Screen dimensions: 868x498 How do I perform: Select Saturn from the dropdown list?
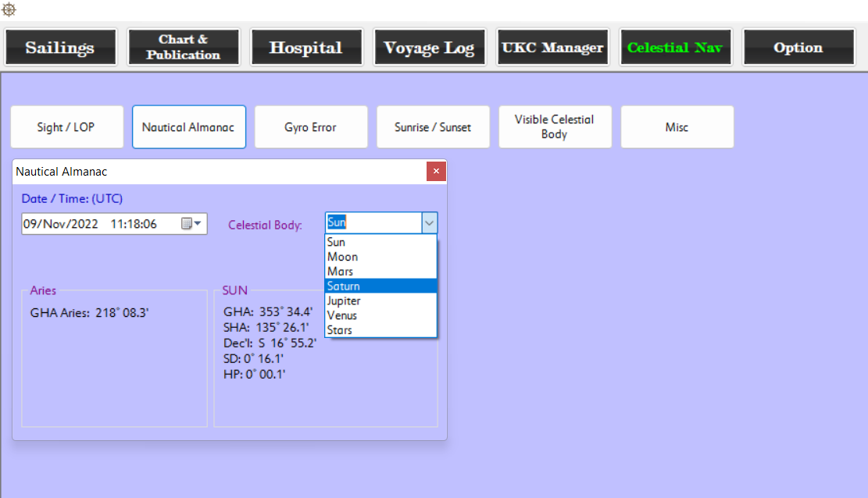380,286
